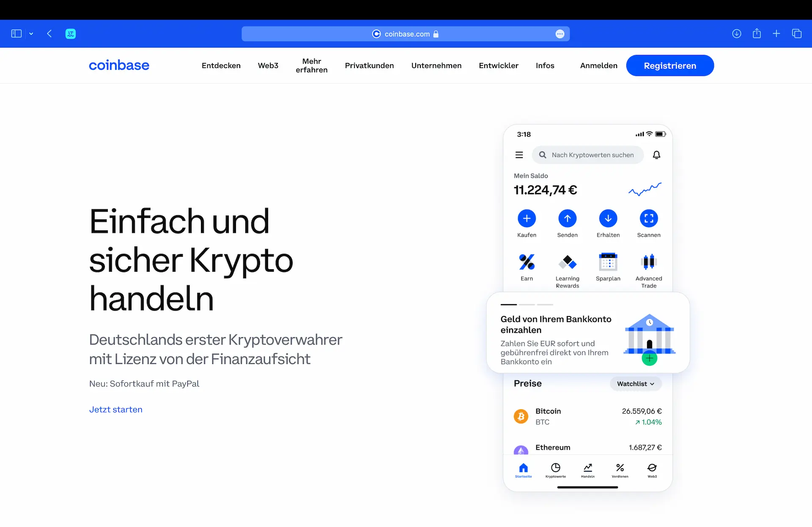Screen dimensions: 812x527
Task: Click the Jetzt starten link
Action: pyautogui.click(x=115, y=409)
